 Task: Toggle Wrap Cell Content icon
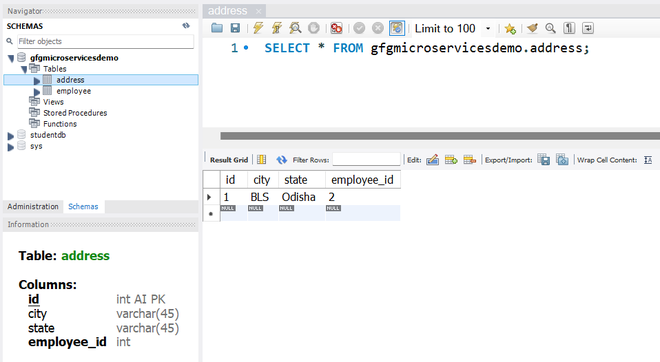[x=648, y=160]
